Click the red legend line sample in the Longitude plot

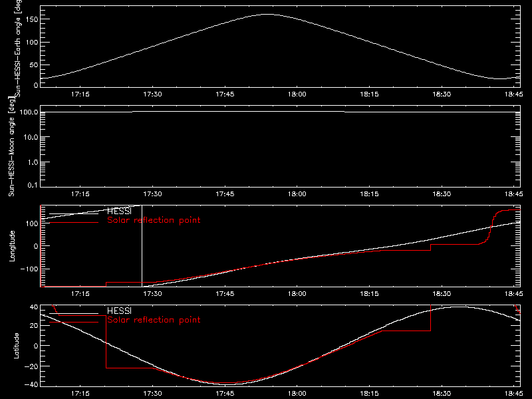click(x=74, y=223)
